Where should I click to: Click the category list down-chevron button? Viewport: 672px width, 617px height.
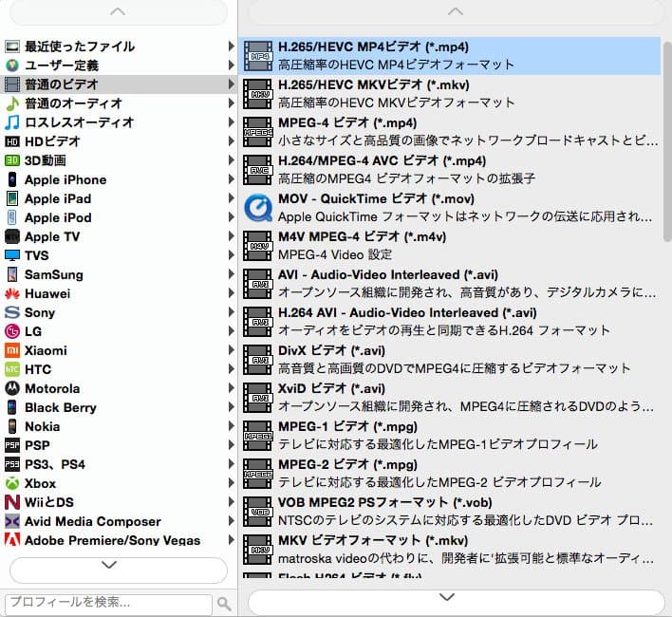click(x=119, y=570)
